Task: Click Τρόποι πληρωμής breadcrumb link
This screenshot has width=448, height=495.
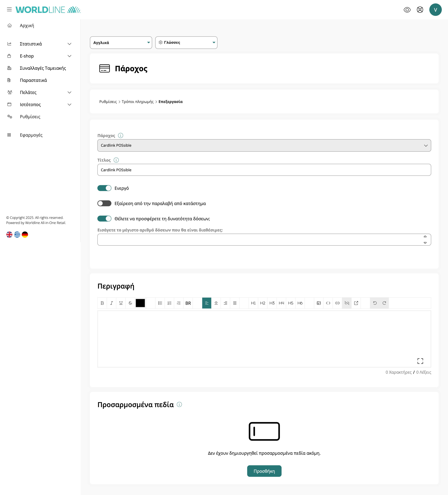Action: pos(138,102)
